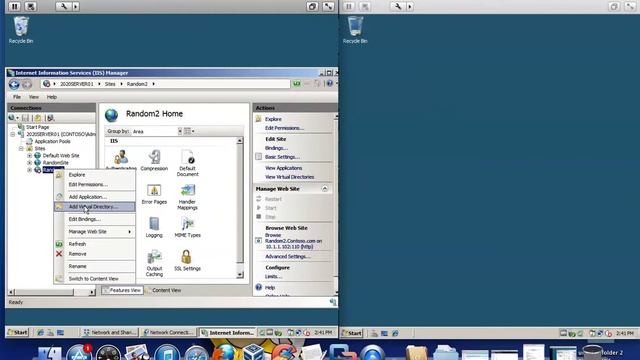Click the Connections pane horizontal scrollbar
640x360 pixels.
[51, 292]
